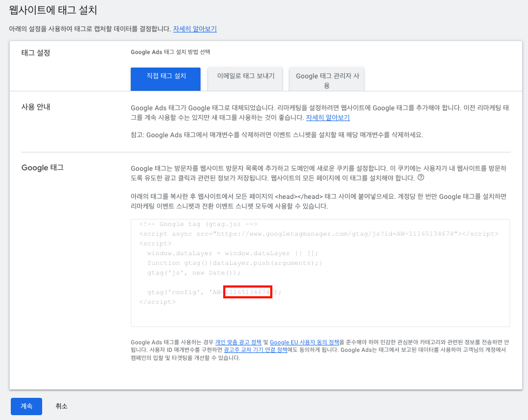Click the closing </script> code line

click(157, 302)
